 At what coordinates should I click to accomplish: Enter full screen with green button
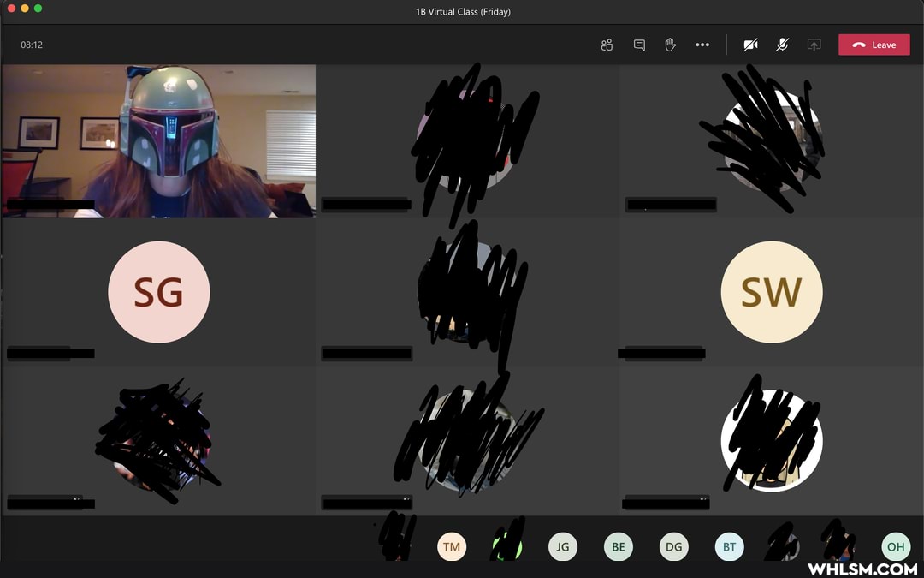pyautogui.click(x=38, y=9)
